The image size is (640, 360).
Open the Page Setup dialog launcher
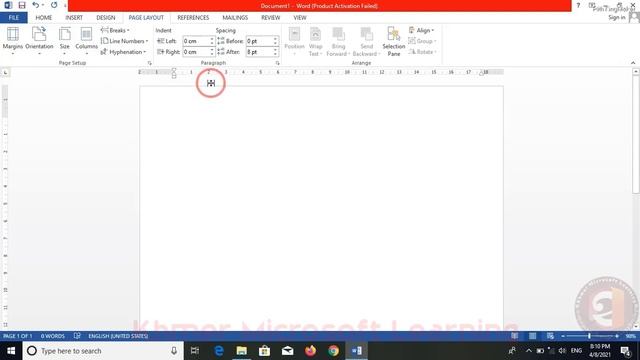point(149,63)
